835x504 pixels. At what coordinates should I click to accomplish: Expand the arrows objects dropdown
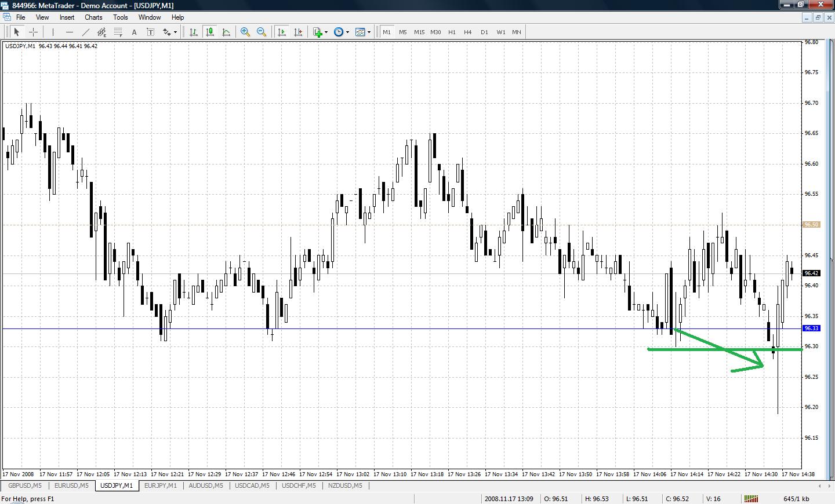[175, 32]
